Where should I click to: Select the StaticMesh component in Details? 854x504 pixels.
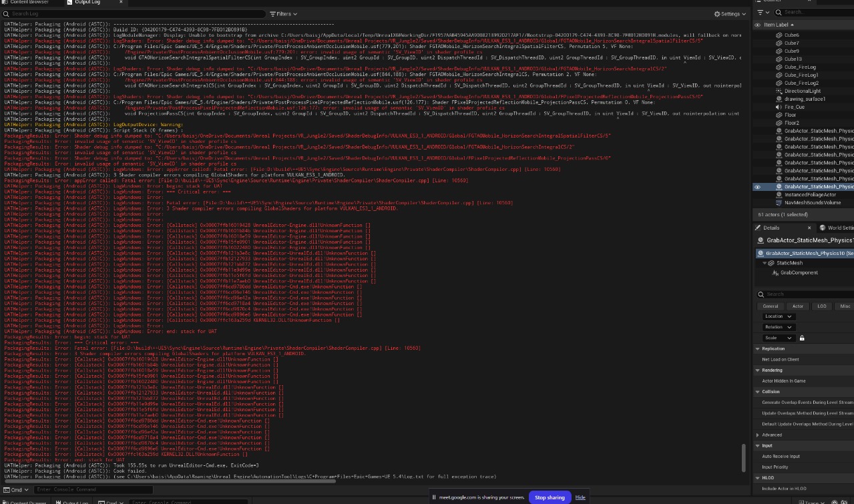tap(789, 263)
